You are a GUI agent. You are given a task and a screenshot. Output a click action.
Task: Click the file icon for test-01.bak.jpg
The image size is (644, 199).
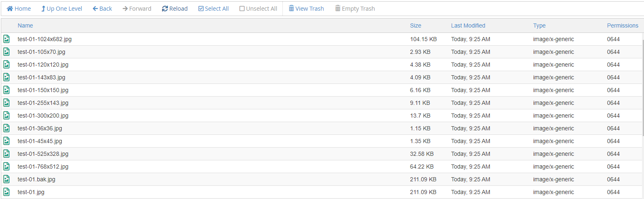(x=7, y=179)
